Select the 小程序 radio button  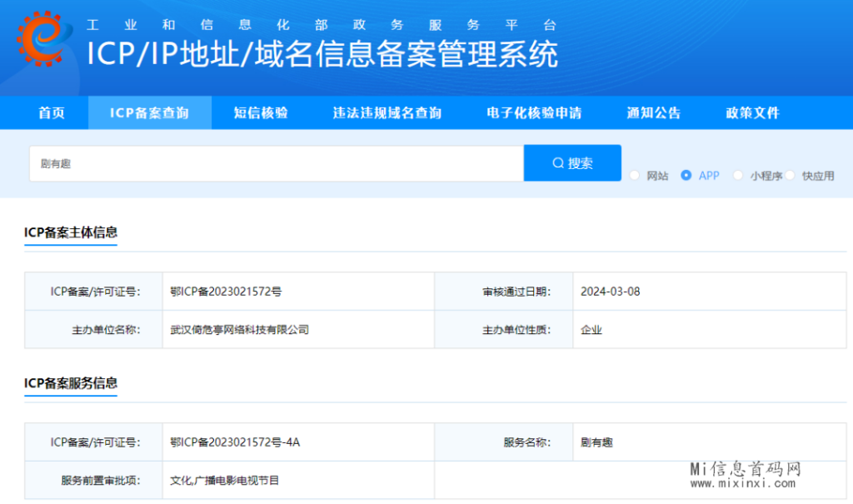(x=737, y=176)
